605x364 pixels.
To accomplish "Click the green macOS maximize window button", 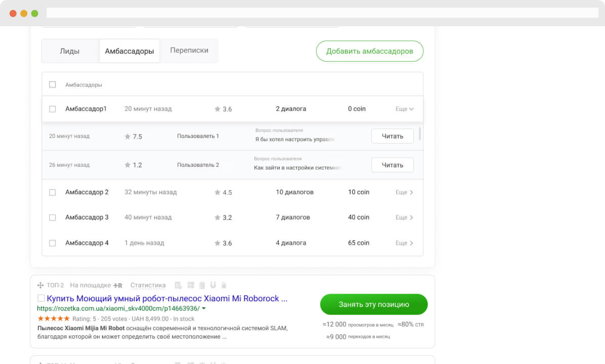I will 35,14.
